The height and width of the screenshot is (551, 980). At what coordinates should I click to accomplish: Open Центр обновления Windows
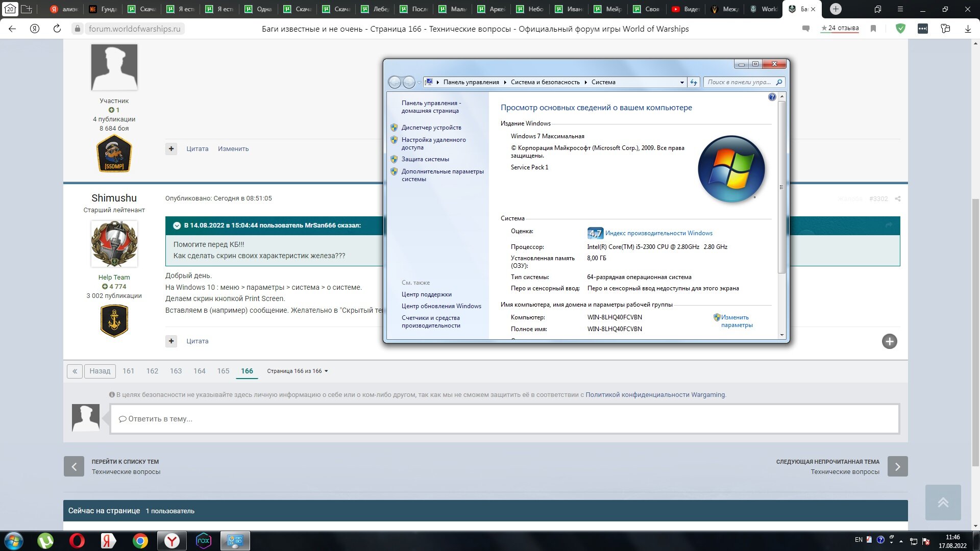[x=441, y=306]
